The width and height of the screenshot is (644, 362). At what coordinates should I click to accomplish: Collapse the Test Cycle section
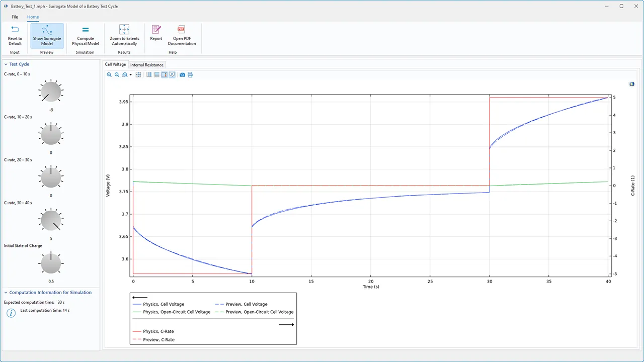6,64
